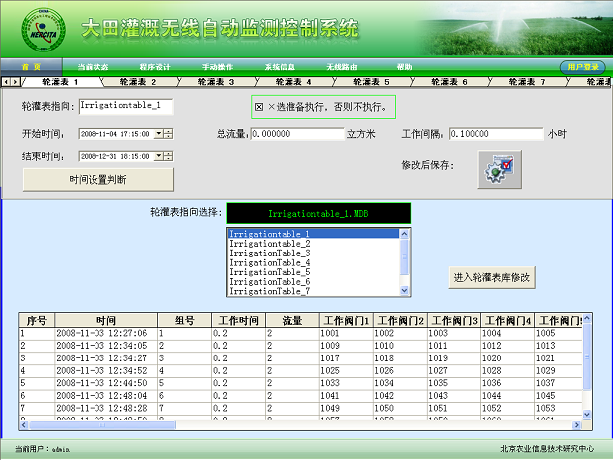Open the 结束时间 date dropdown
613x460 pixels.
click(159, 156)
